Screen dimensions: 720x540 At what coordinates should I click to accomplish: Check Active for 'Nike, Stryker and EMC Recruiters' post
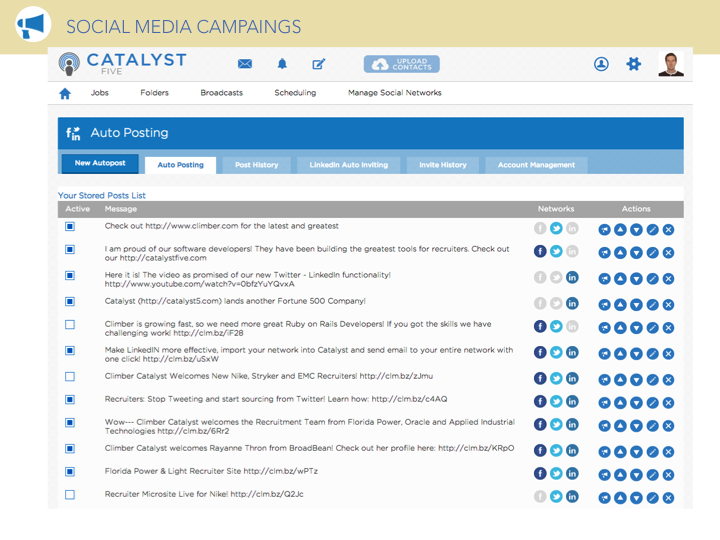pos(70,377)
